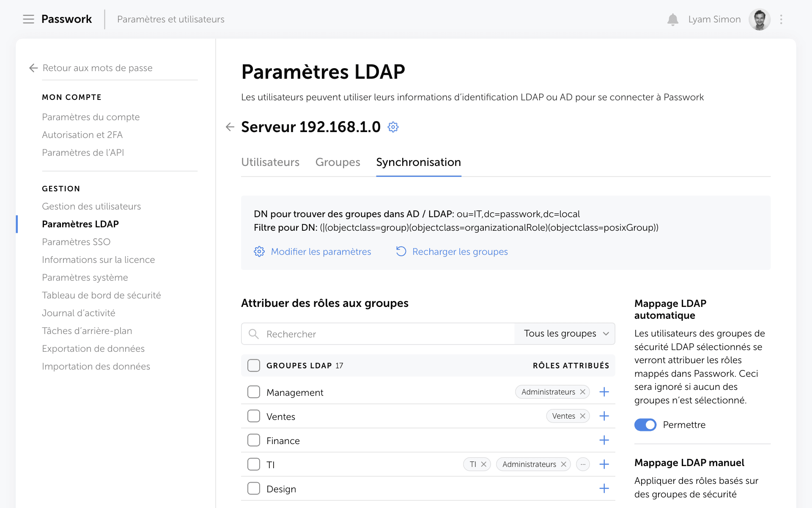The width and height of the screenshot is (812, 508).
Task: Open Importation des données
Action: click(96, 366)
